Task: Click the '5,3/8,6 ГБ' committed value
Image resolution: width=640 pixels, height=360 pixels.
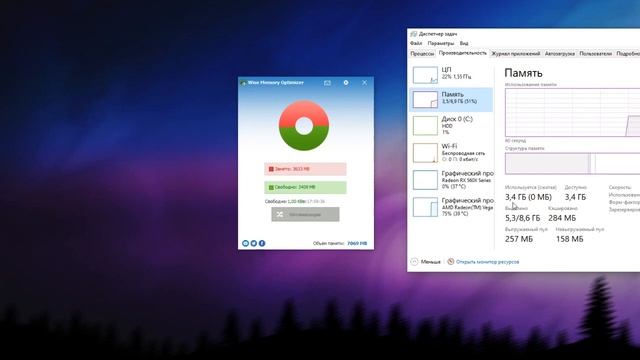Action: coord(522,218)
